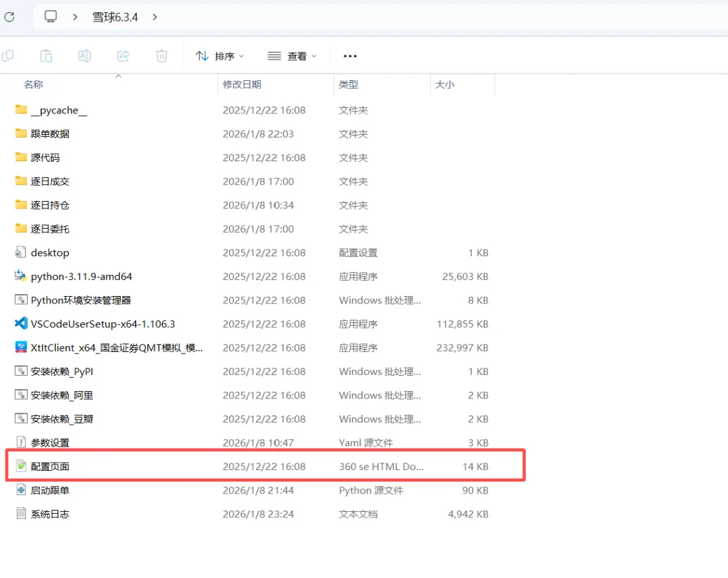This screenshot has height=578, width=728.
Task: Click the Rename toolbar icon
Action: [x=84, y=56]
